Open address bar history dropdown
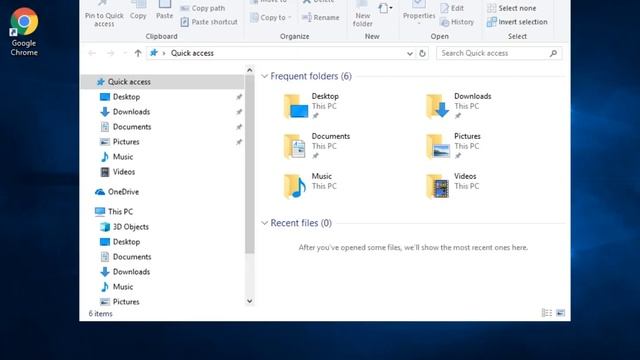640x360 pixels. coord(409,53)
